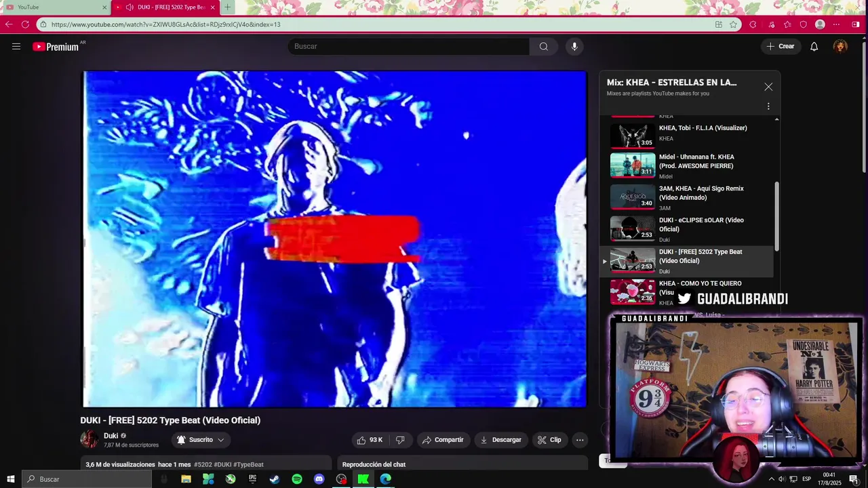Play DUKI - eCLIPSE sOLAR (Video Oficial)
This screenshot has height=488, width=868.
click(x=701, y=224)
